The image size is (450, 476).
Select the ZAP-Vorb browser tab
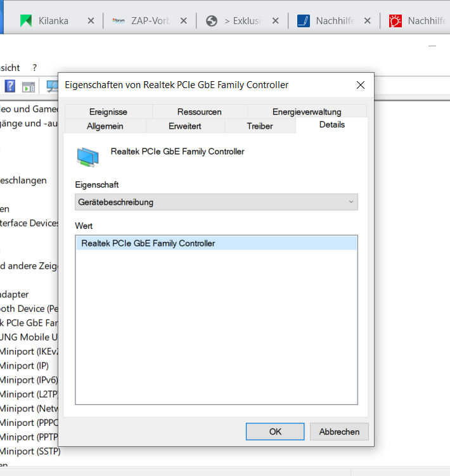tap(150, 21)
